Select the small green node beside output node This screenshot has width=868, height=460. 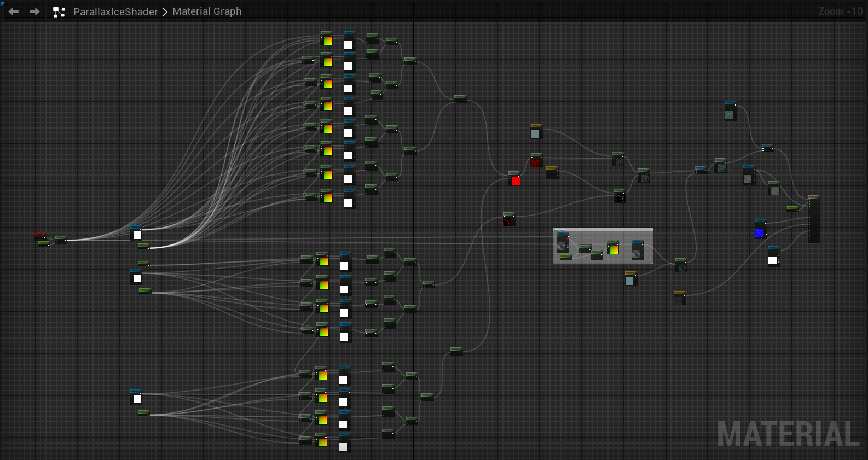click(792, 208)
